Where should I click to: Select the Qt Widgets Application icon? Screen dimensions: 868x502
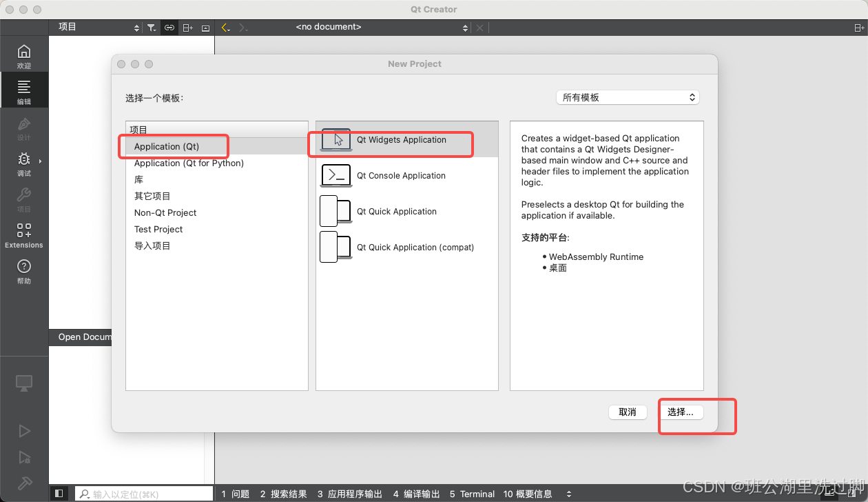[x=336, y=139]
